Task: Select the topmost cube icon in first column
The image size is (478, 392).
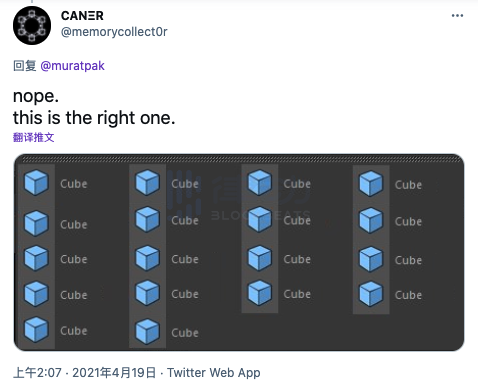Action: (x=36, y=182)
